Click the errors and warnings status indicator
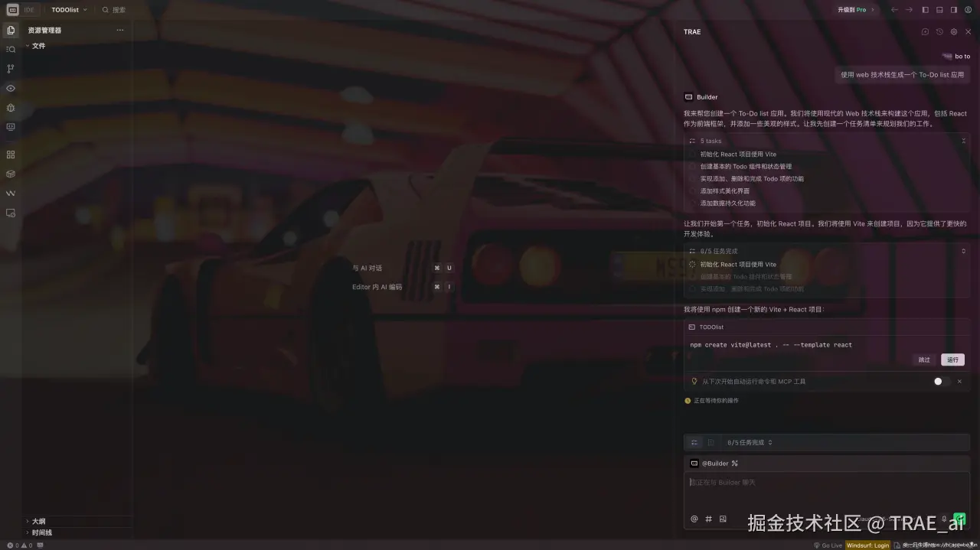The height and width of the screenshot is (550, 980). click(x=19, y=545)
